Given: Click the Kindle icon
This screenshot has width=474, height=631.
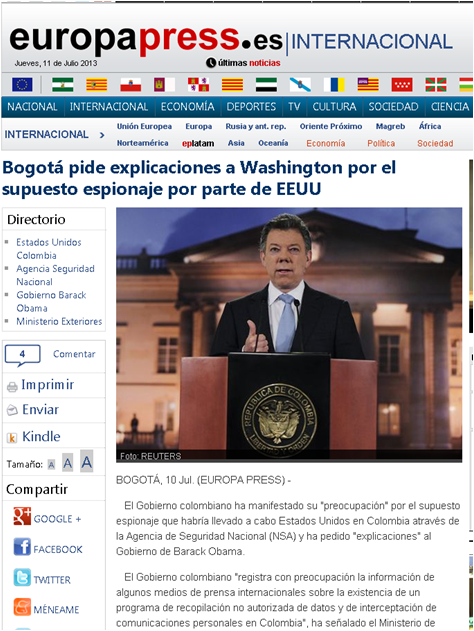Looking at the screenshot, I should [x=12, y=438].
